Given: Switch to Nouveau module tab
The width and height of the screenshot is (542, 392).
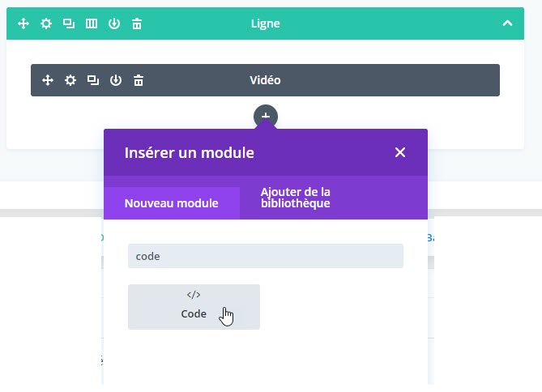Looking at the screenshot, I should click(172, 203).
